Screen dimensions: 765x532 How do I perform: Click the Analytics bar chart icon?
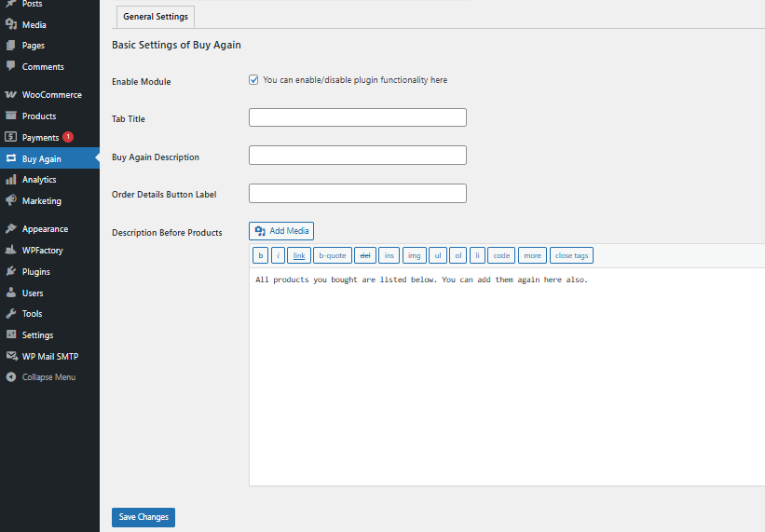tap(11, 180)
